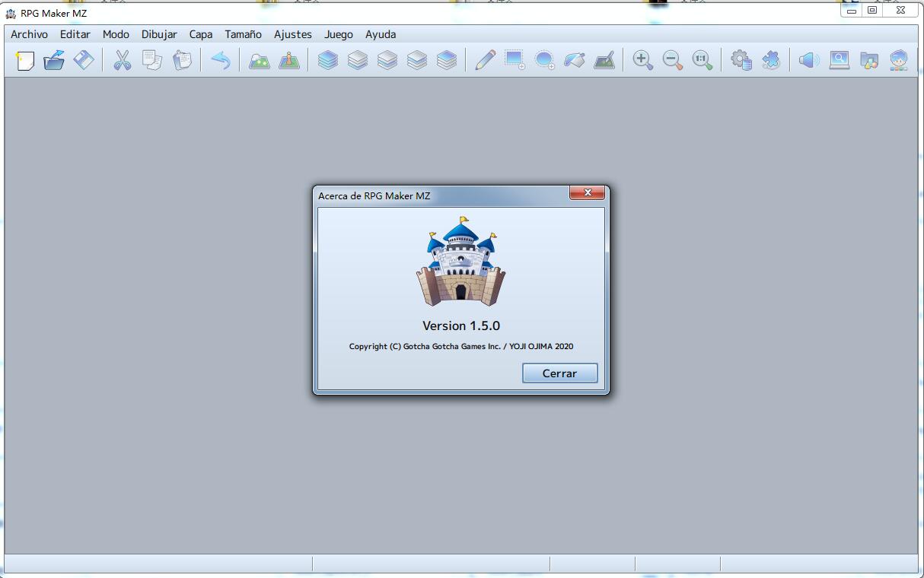924x578 pixels.
Task: Select the Cut scissors icon
Action: click(123, 60)
